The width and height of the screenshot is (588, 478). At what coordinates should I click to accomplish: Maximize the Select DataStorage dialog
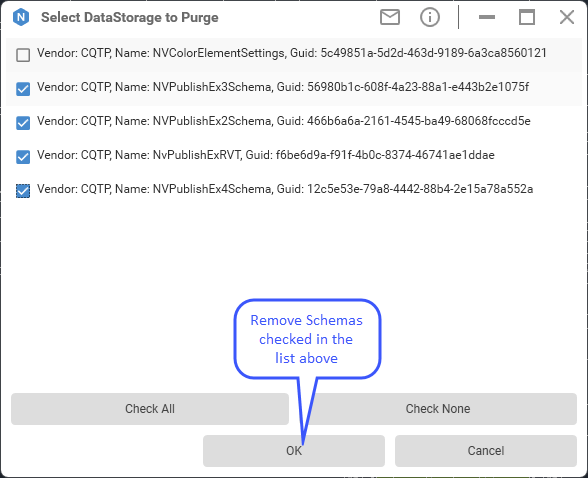[527, 17]
